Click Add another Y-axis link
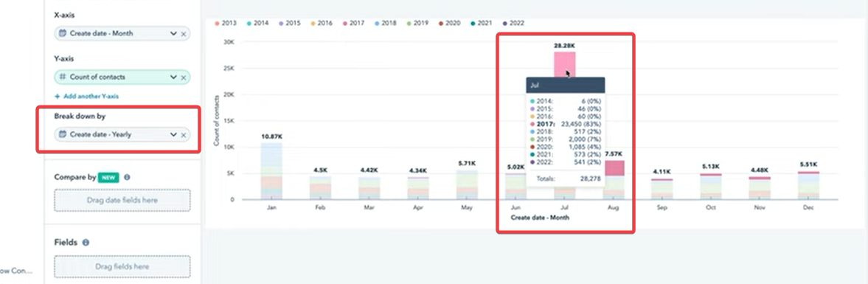 tap(86, 97)
